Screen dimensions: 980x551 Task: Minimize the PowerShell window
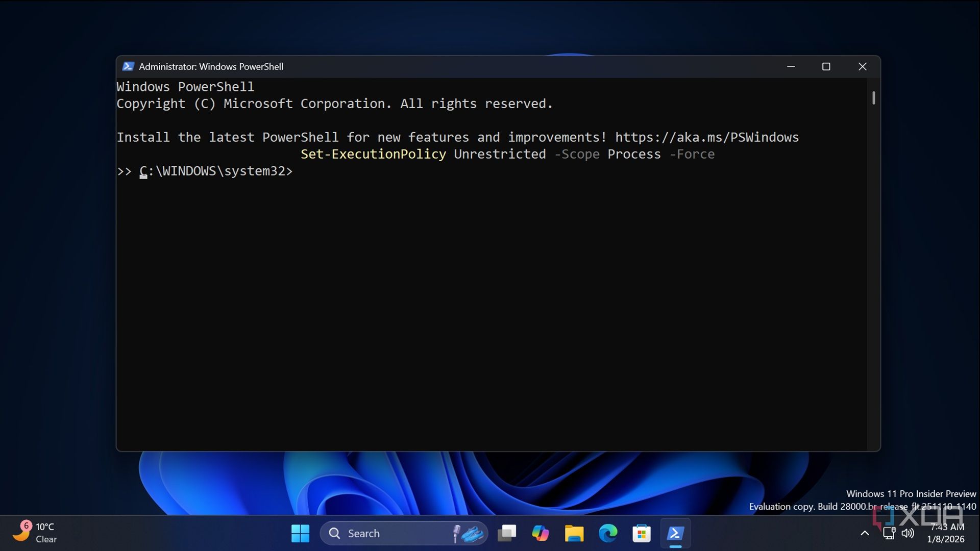[791, 67]
